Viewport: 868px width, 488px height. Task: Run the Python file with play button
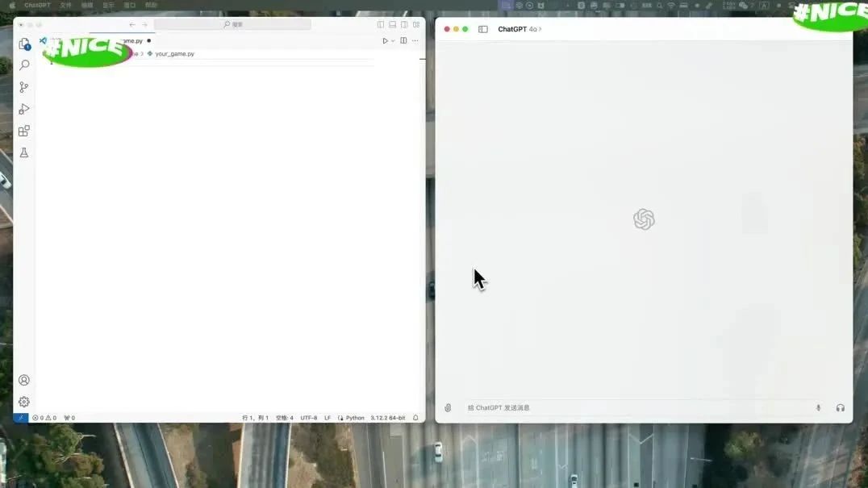coord(386,41)
